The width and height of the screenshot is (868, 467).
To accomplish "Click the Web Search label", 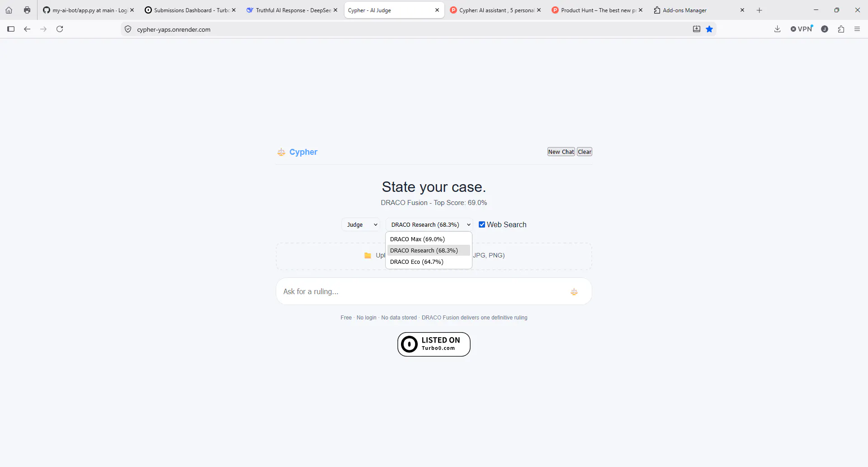I will (507, 224).
